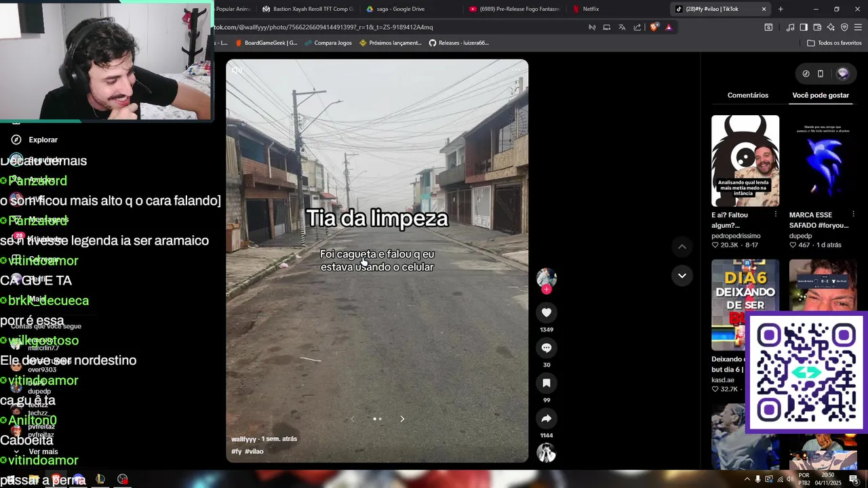Viewport: 868px width, 488px height.
Task: Toggle the browser sidebar panel icon
Action: click(804, 27)
